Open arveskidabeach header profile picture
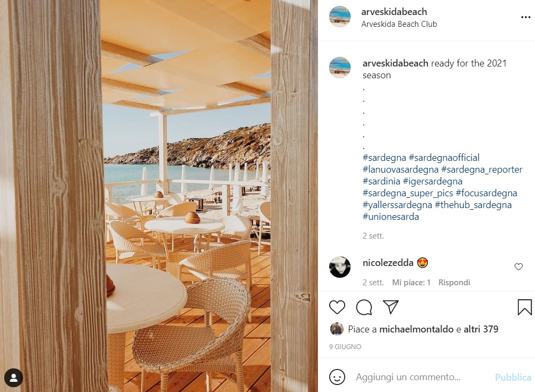Viewport: 535px width, 392px height. point(339,17)
